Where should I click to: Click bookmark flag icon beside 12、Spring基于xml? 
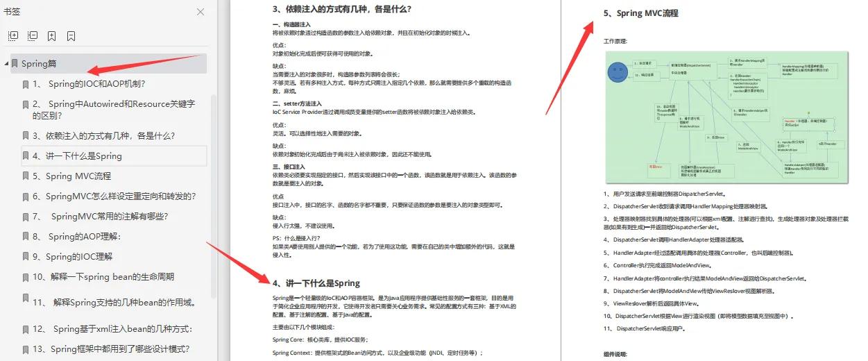click(x=26, y=329)
